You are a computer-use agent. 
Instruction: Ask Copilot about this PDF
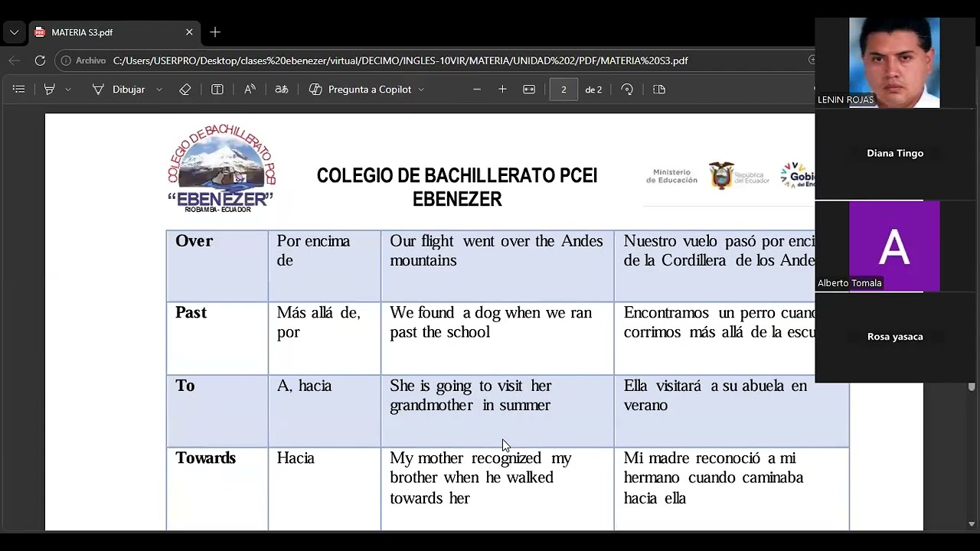361,90
